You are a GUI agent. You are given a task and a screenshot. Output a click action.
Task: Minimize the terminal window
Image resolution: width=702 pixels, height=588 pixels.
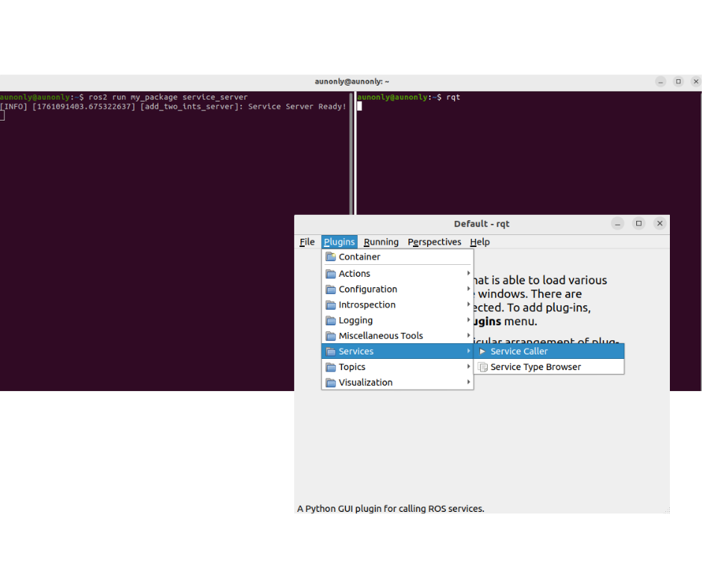click(x=661, y=81)
